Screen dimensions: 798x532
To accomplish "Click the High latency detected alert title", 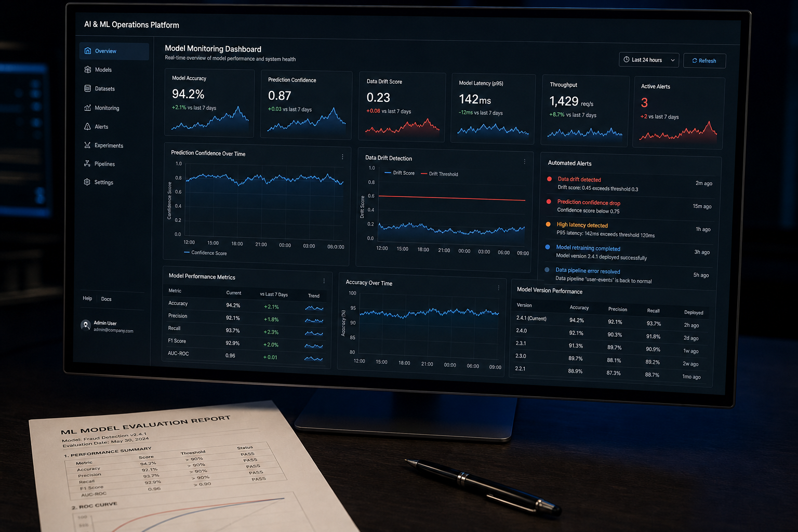I will [582, 225].
